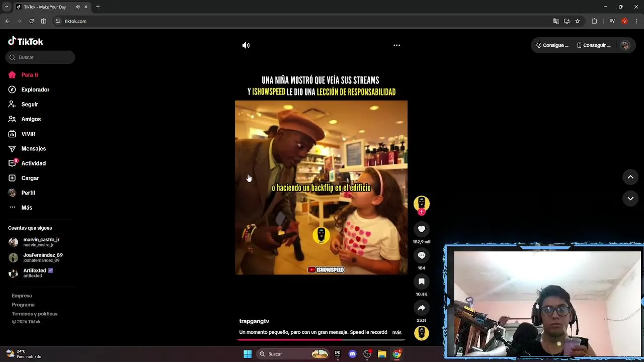The height and width of the screenshot is (362, 644).
Task: Follow trapgangtv via the red plus badge
Action: 422,212
